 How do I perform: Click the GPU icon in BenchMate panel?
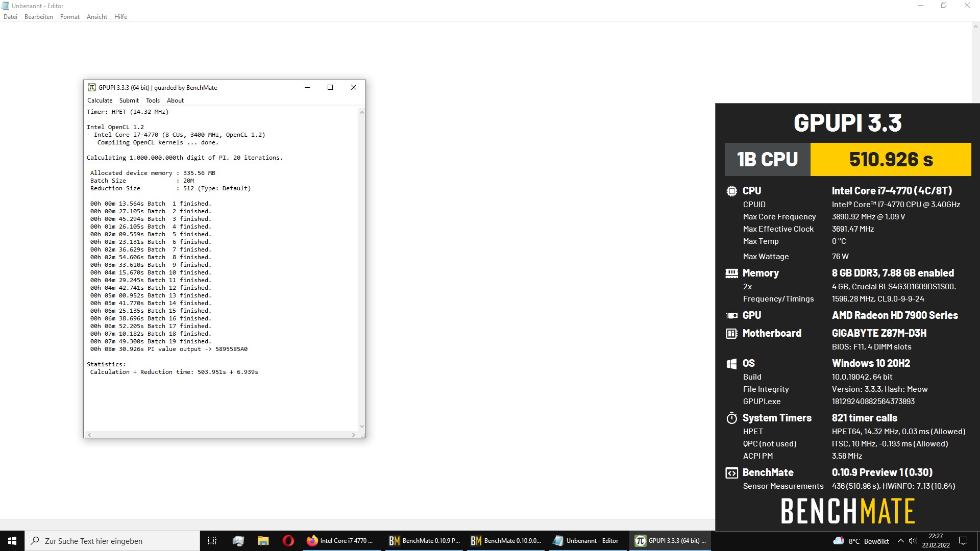[x=731, y=316]
